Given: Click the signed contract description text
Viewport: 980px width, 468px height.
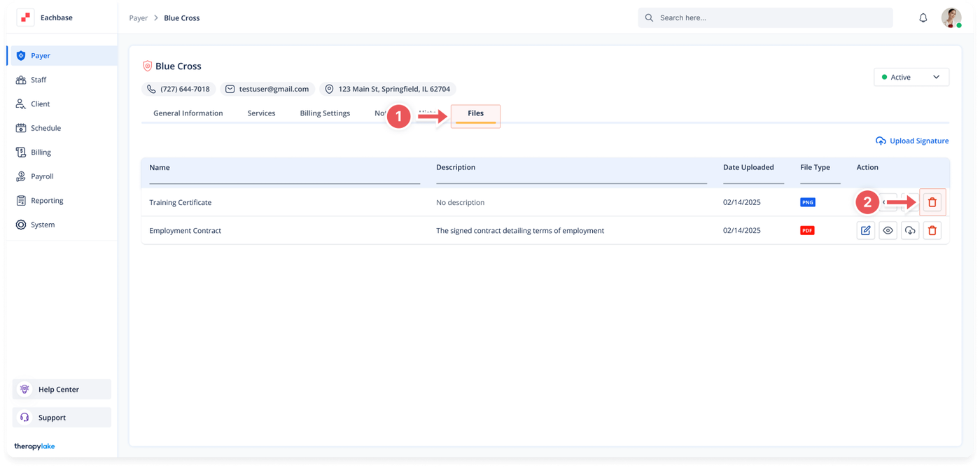Looking at the screenshot, I should [x=520, y=230].
